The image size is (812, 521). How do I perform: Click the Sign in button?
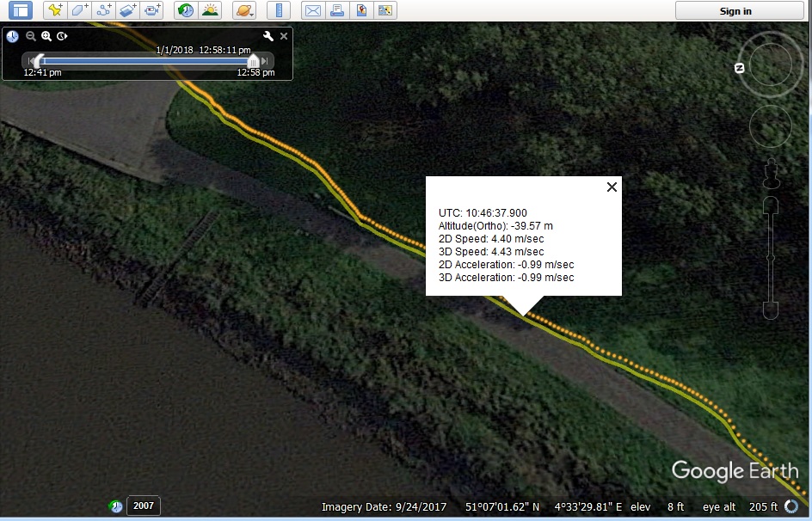739,11
